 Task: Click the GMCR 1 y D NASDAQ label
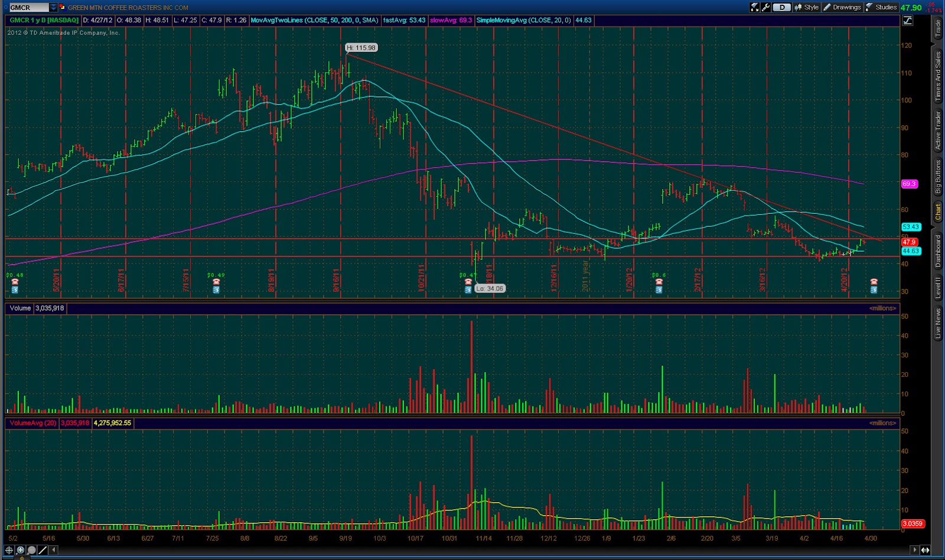pos(44,20)
